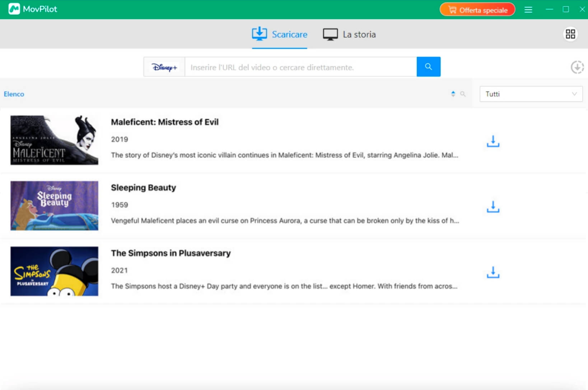Click the year 1959

(120, 205)
